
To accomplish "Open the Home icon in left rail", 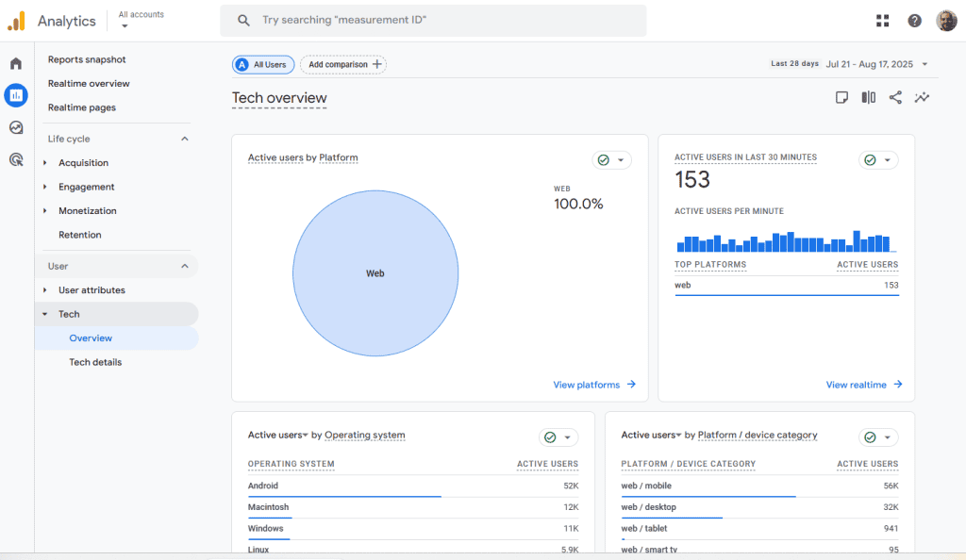I will click(16, 63).
